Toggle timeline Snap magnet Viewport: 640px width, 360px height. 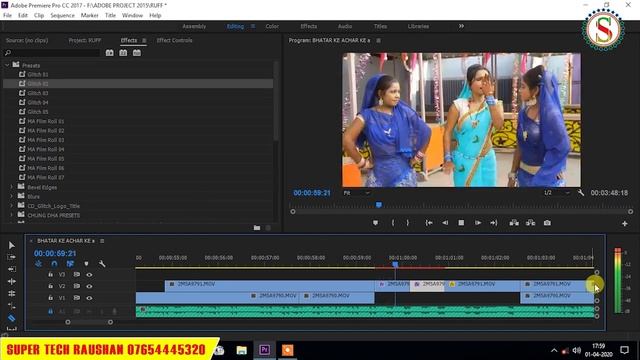pyautogui.click(x=54, y=264)
